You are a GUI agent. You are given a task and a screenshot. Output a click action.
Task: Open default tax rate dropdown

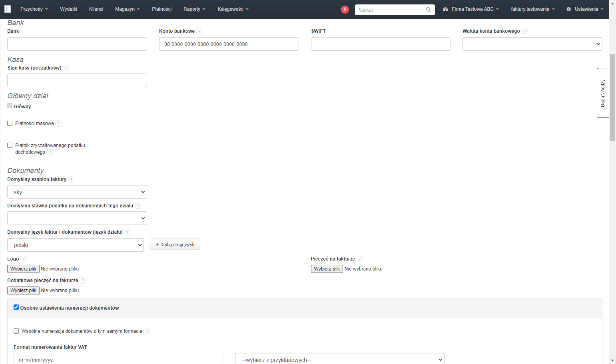click(x=77, y=218)
